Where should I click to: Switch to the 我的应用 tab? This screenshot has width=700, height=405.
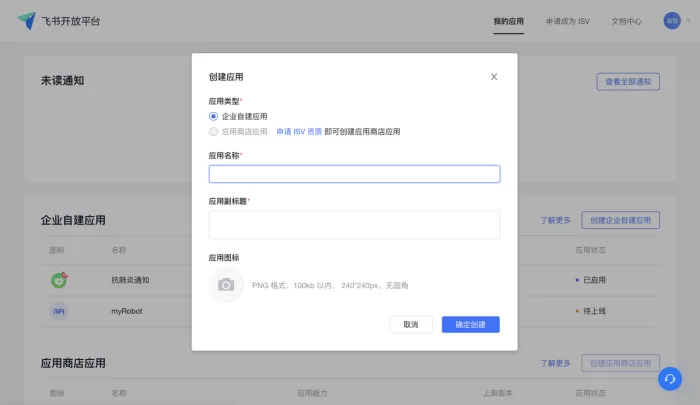pyautogui.click(x=508, y=21)
